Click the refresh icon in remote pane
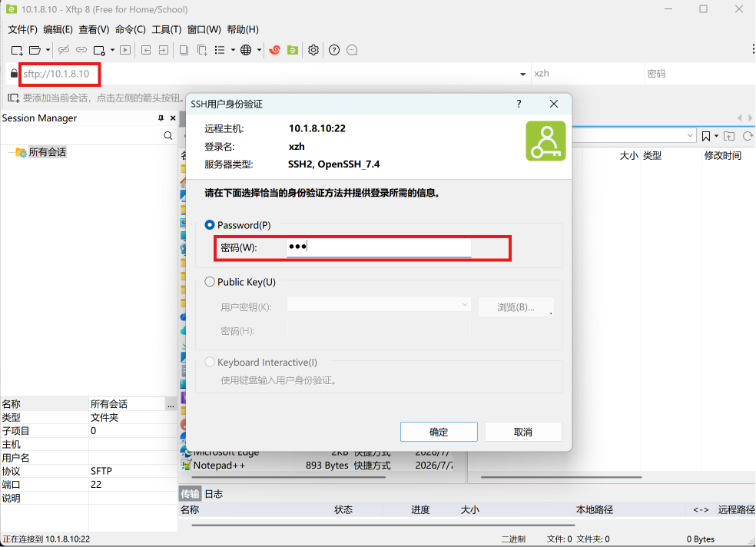The height and width of the screenshot is (547, 756). pos(748,137)
